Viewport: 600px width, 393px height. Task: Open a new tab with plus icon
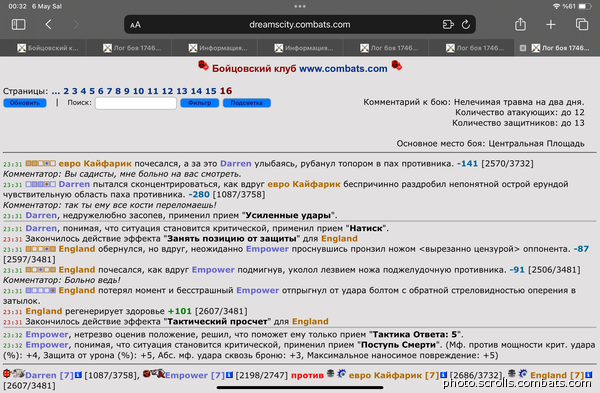(551, 24)
